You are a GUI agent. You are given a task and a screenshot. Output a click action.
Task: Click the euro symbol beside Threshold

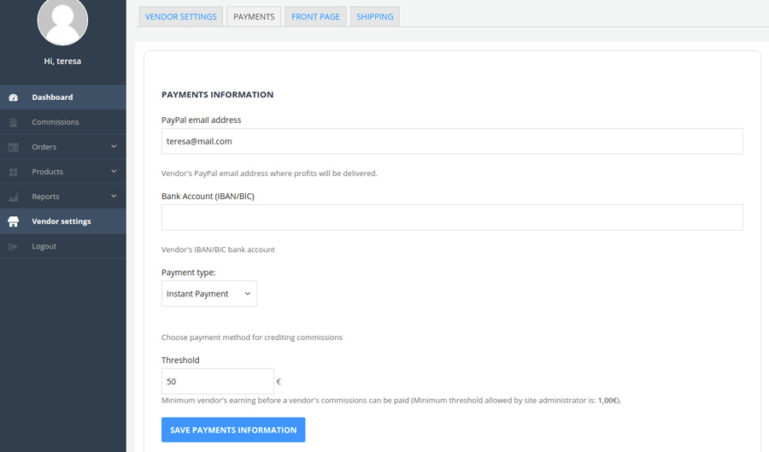(x=279, y=381)
